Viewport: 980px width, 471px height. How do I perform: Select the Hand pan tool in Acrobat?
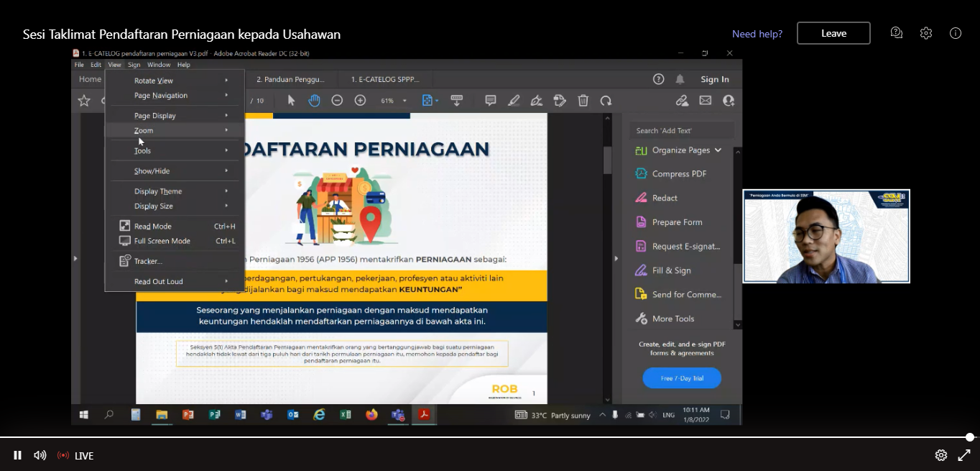pos(314,101)
